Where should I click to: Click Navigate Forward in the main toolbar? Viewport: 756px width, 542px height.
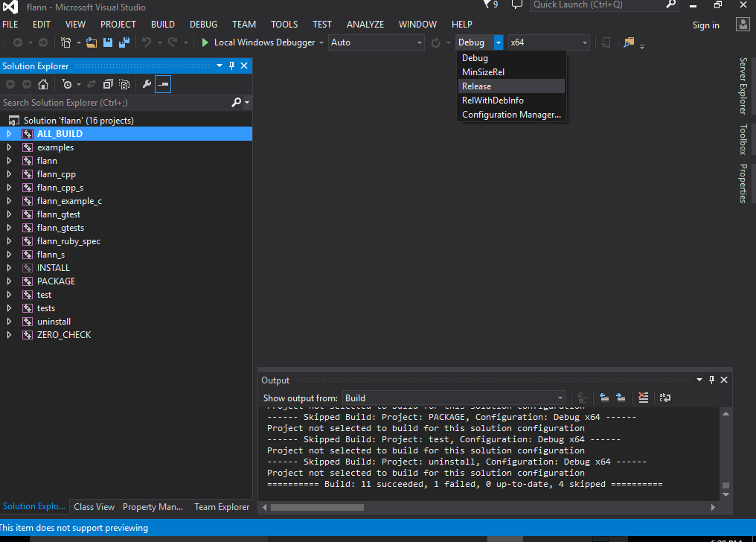[43, 42]
